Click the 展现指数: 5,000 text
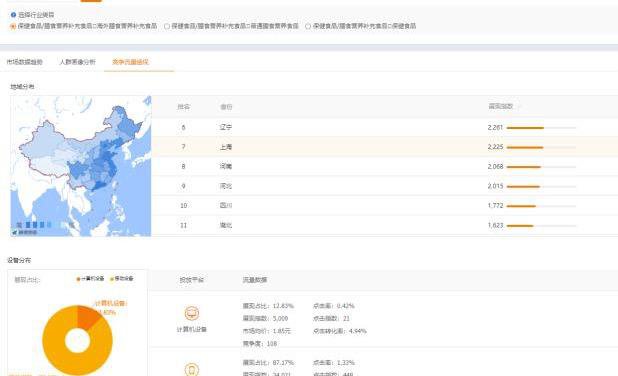Screen dimensions: 618x376 click(265, 318)
